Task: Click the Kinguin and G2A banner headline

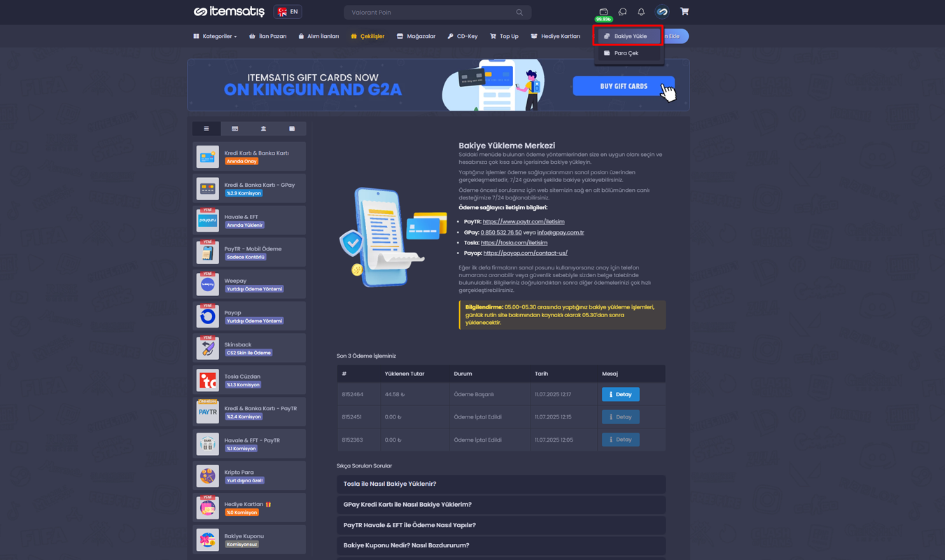Action: (x=313, y=85)
